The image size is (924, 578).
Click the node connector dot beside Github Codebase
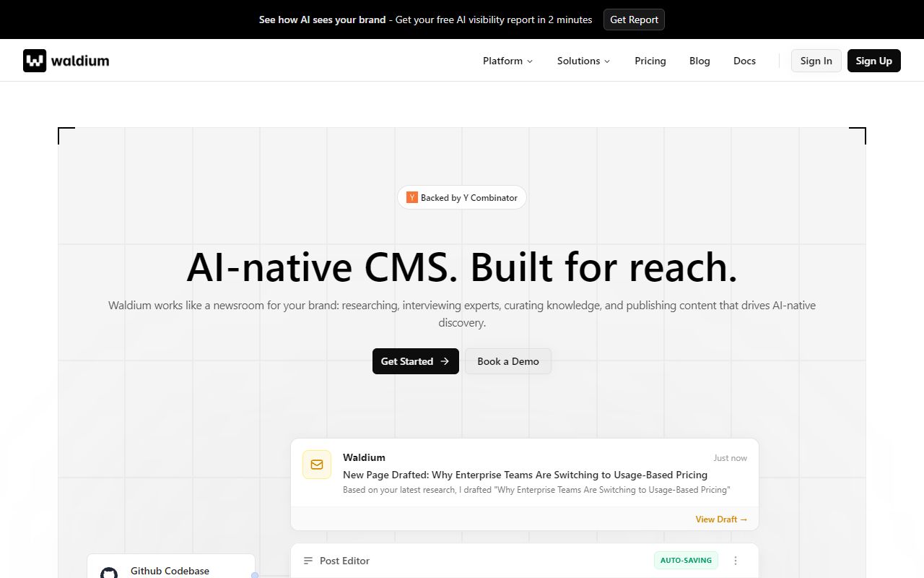pos(255,575)
